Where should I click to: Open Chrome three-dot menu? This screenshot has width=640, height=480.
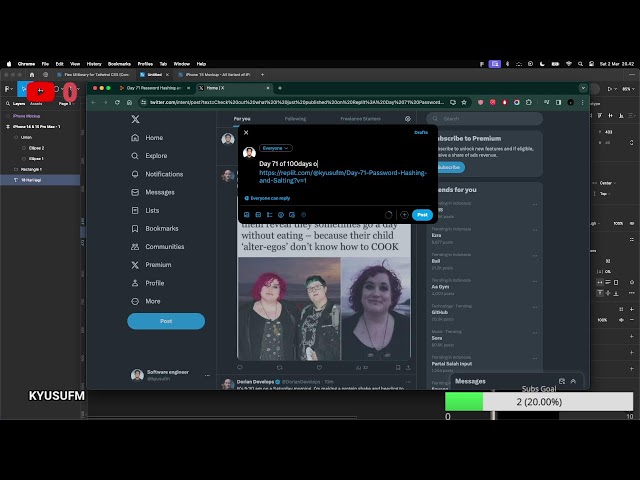click(x=582, y=102)
